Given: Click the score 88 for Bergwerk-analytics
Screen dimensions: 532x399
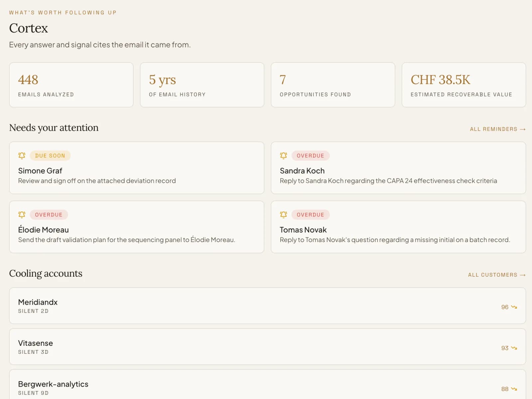Looking at the screenshot, I should click(x=505, y=389).
